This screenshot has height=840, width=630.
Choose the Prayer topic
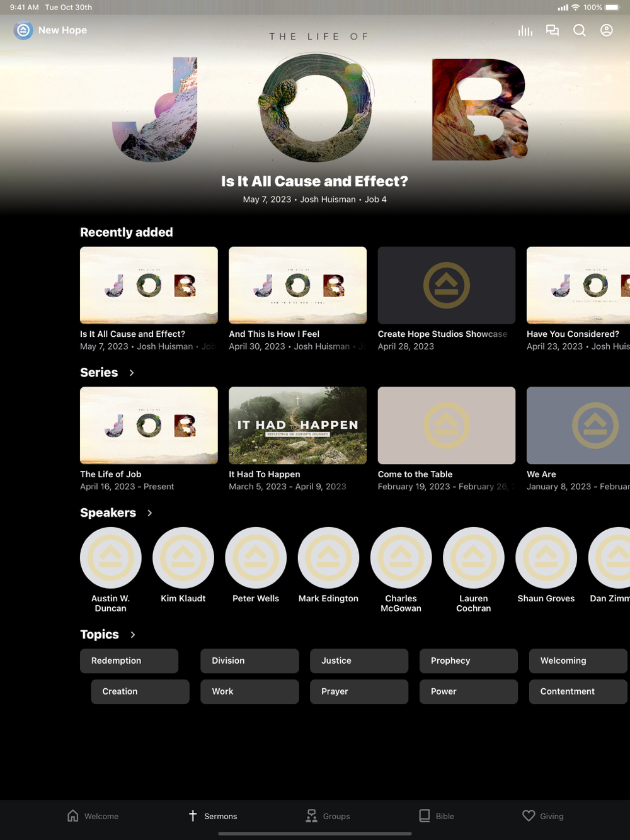coord(359,691)
